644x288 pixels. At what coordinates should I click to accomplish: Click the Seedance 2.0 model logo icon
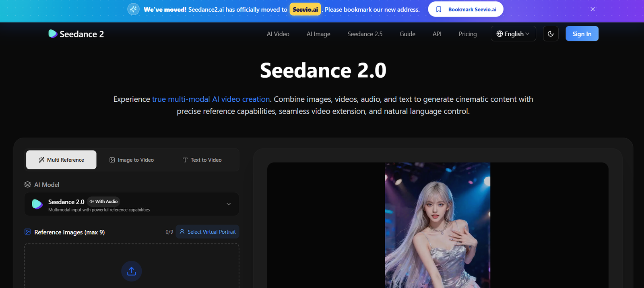[37, 204]
